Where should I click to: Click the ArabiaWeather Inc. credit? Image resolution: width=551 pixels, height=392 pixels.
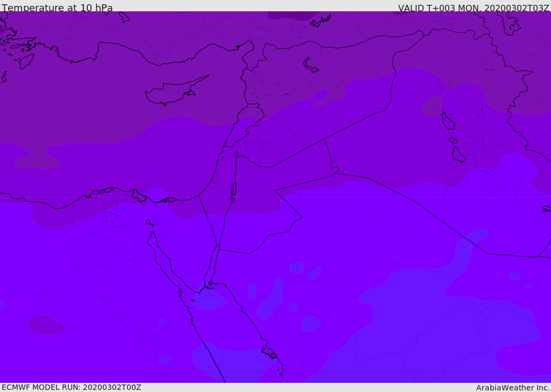513,388
